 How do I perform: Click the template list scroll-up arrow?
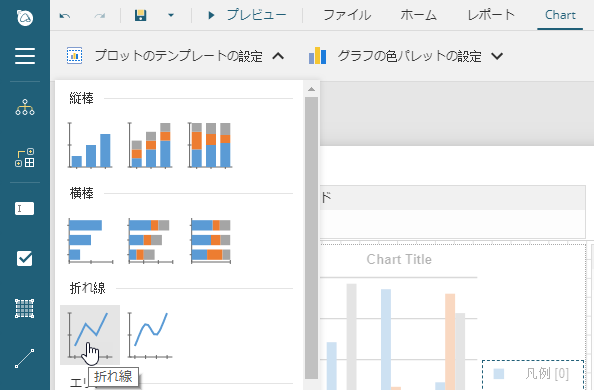click(311, 89)
